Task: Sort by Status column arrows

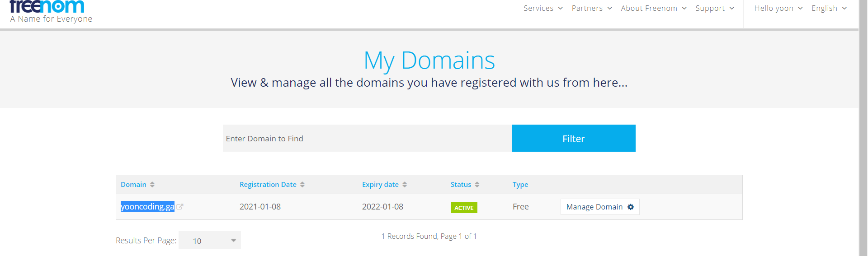Action: pos(477,185)
